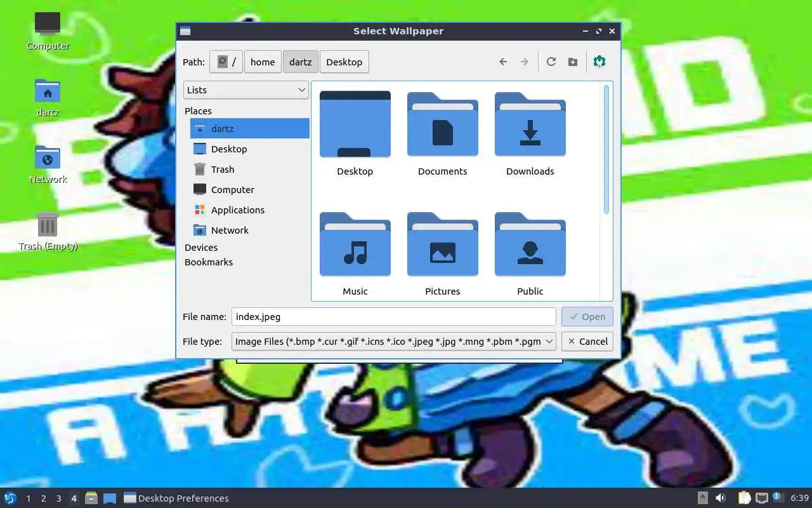Click the root path icon button

pos(226,62)
